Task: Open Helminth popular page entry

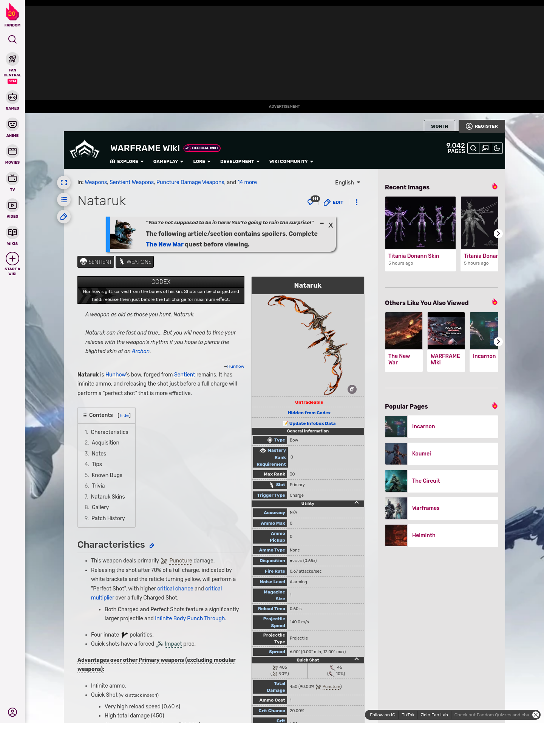Action: (x=442, y=535)
